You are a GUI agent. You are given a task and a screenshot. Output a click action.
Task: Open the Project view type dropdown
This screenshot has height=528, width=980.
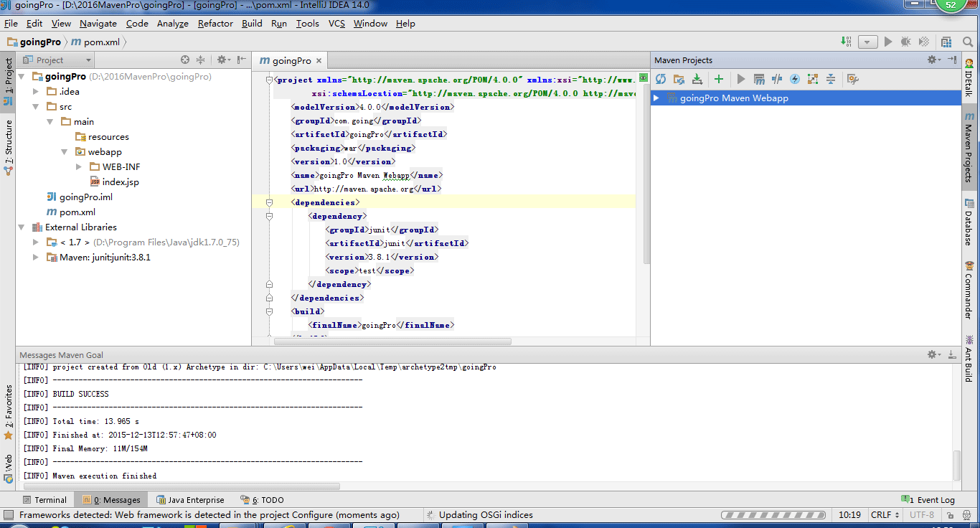57,60
